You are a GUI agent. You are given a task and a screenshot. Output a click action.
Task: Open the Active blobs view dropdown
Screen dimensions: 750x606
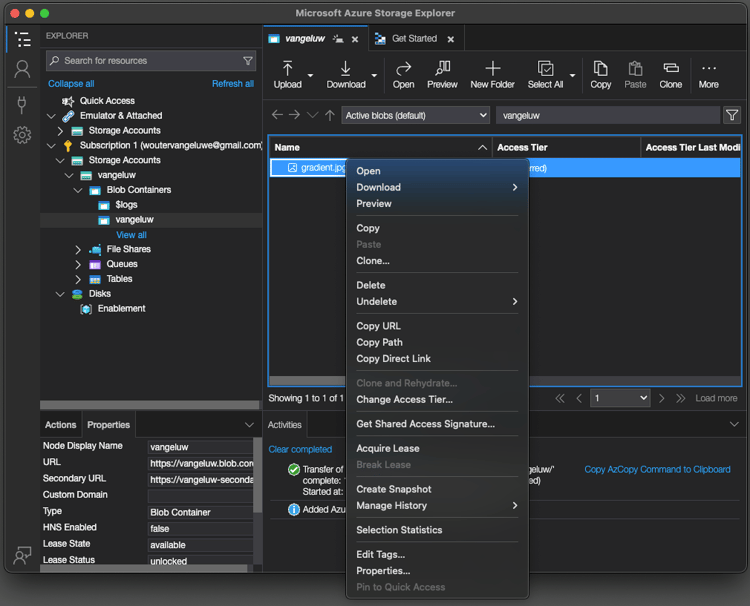[415, 116]
